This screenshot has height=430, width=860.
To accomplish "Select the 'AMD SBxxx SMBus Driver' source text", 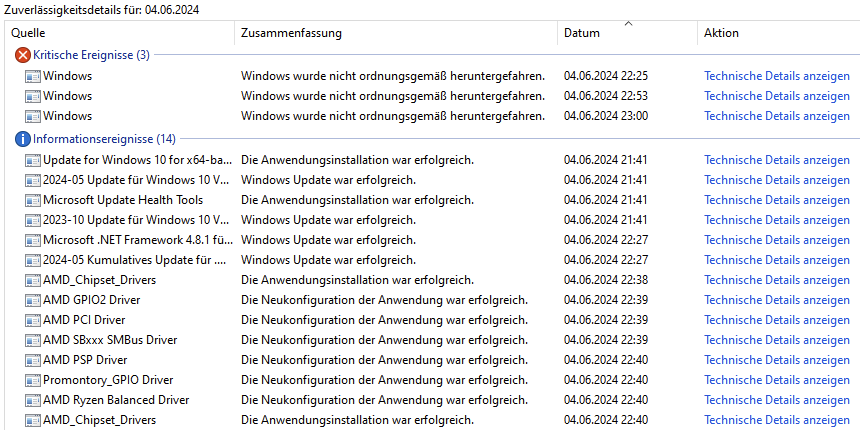I will click(x=110, y=340).
